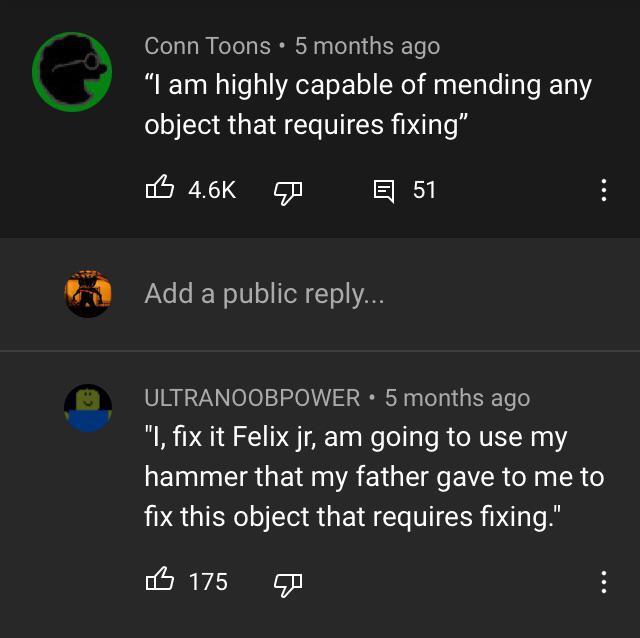Click the ULTRANOOBPOWER profile avatar

87,409
